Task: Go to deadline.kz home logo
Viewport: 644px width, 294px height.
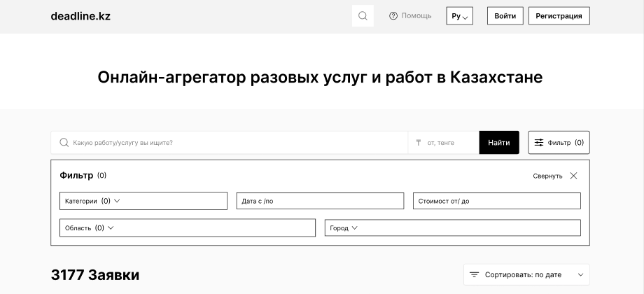Action: click(80, 16)
